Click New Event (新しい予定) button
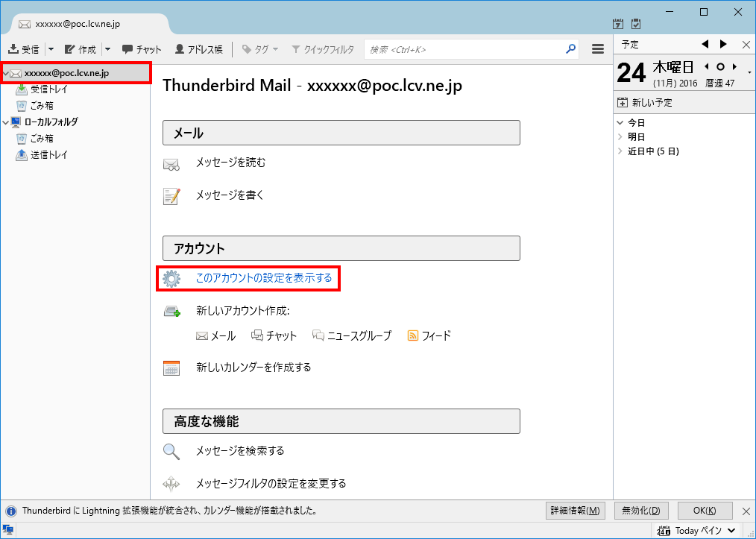 [x=645, y=102]
